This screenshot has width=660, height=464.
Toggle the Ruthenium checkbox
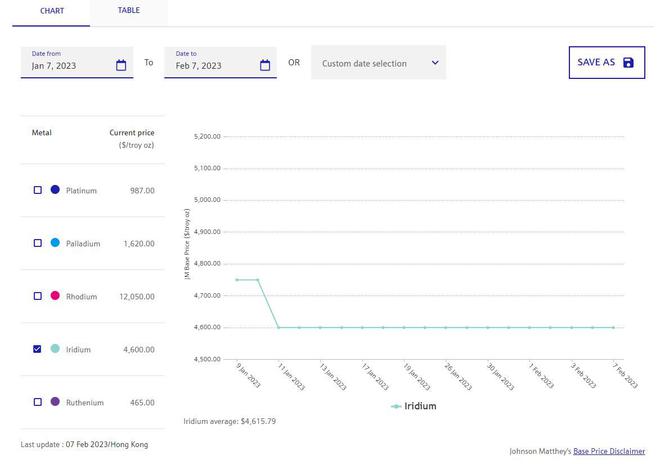pyautogui.click(x=38, y=402)
